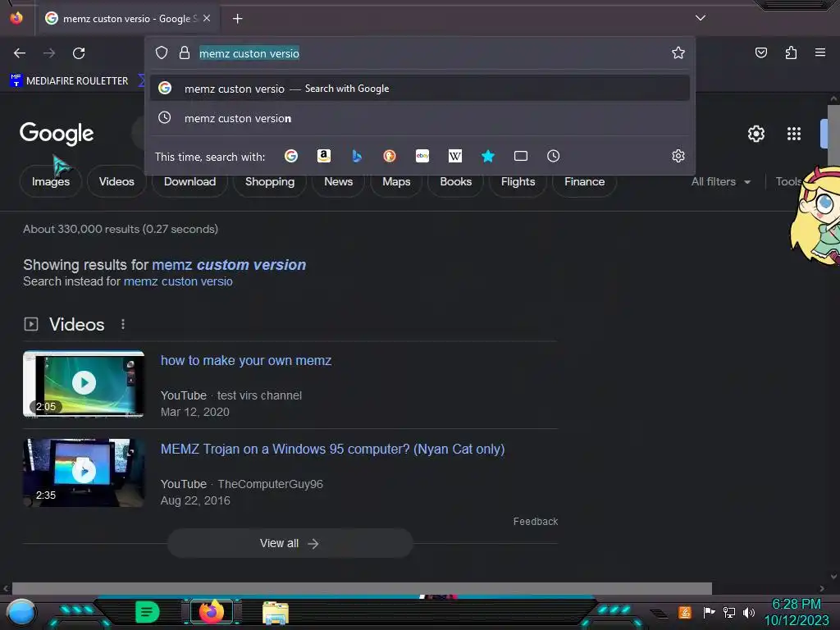Switch to the Flights filter
The image size is (840, 630).
click(x=518, y=181)
